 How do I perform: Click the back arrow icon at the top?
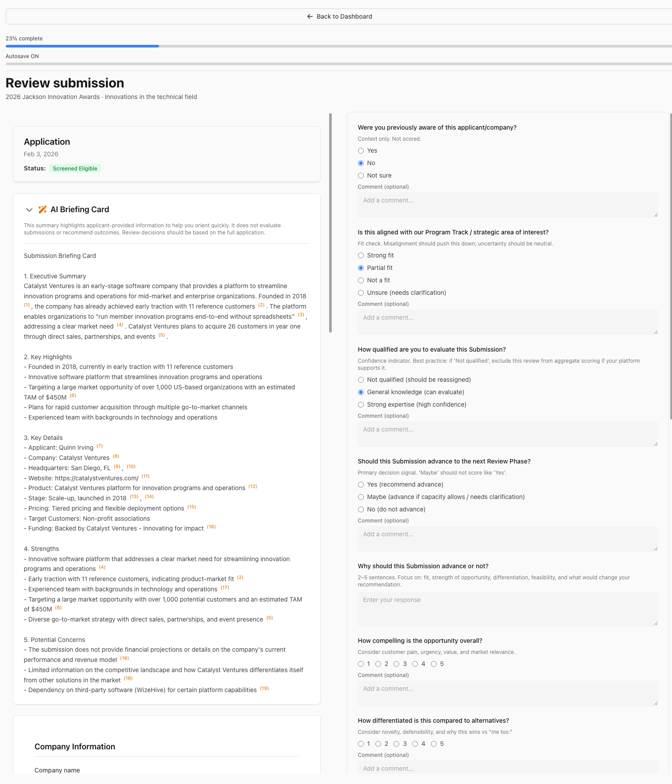click(309, 16)
